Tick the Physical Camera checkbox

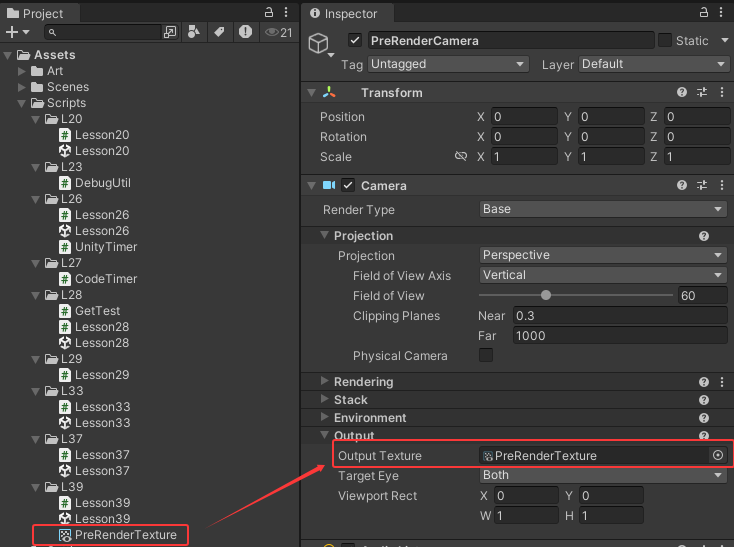pyautogui.click(x=486, y=356)
